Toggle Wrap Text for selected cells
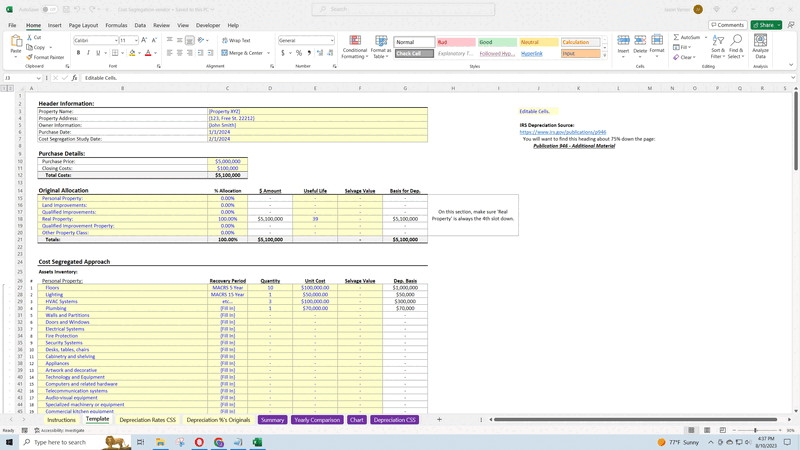This screenshot has width=800, height=450. pyautogui.click(x=236, y=41)
